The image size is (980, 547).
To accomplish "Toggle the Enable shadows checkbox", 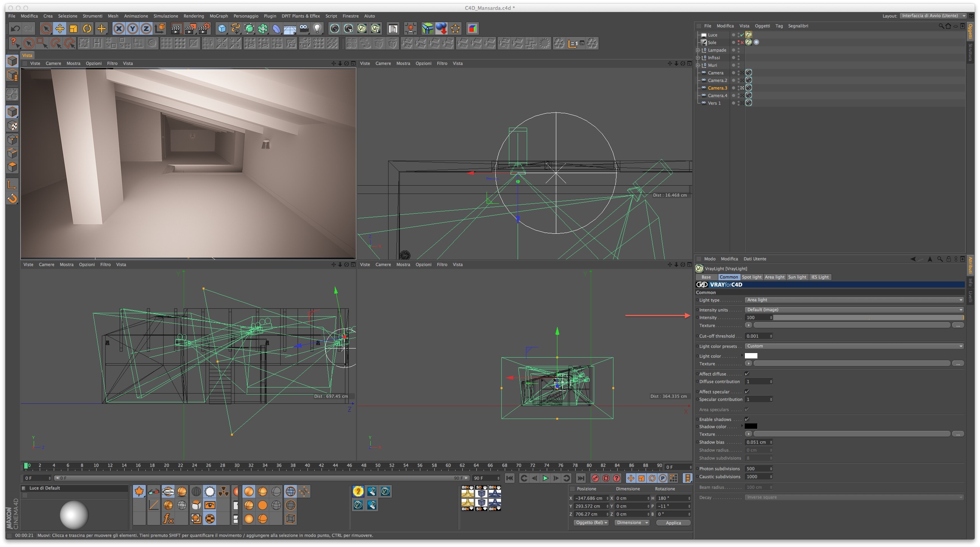I will point(746,419).
